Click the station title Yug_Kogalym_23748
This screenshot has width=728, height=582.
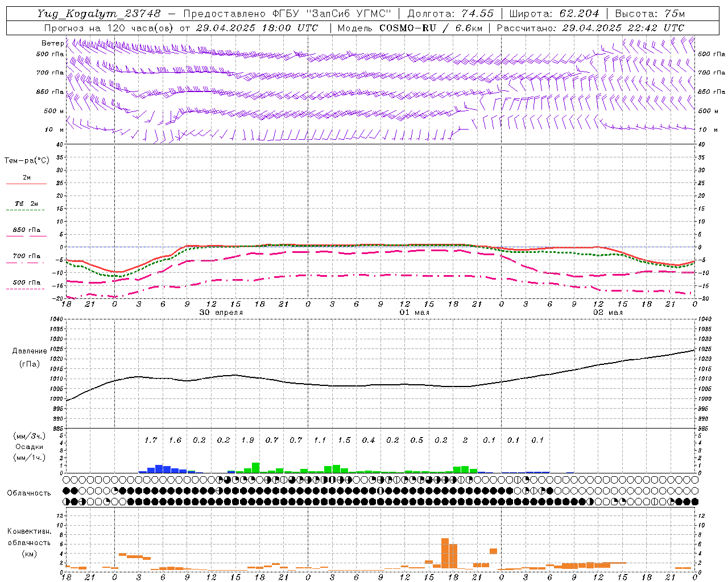coord(99,14)
